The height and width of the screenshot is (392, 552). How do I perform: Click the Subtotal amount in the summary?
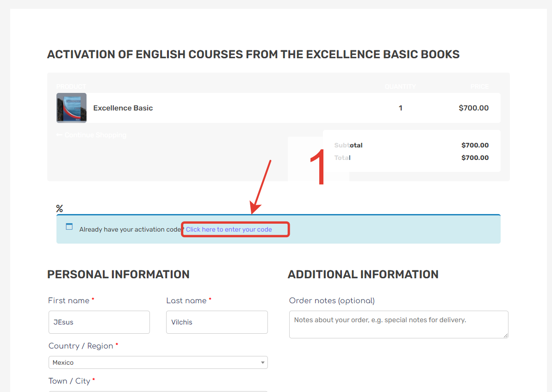tap(475, 145)
